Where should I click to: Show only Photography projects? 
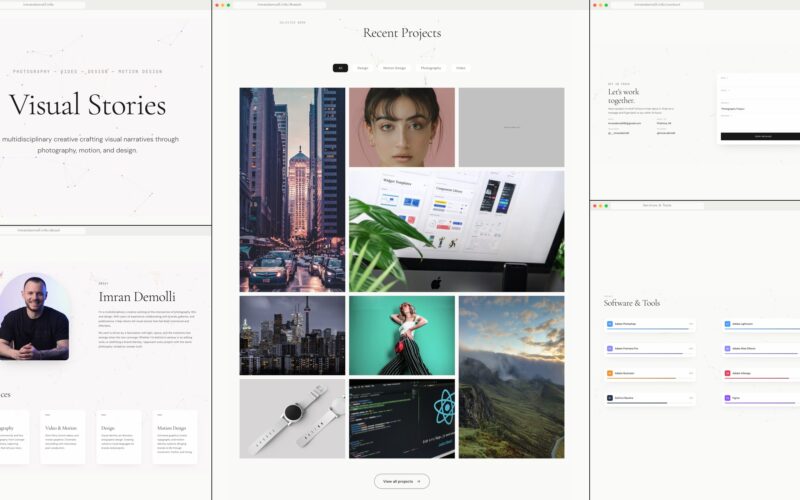click(x=430, y=68)
